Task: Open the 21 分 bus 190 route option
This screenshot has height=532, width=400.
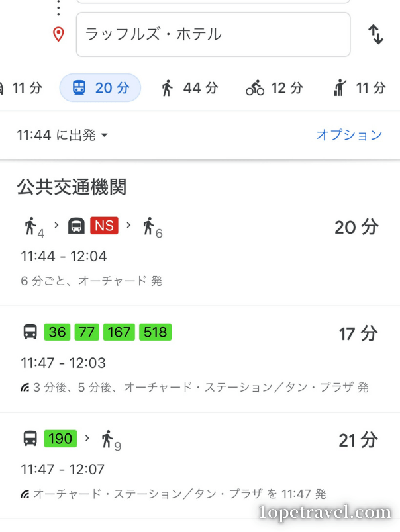Action: point(200,466)
